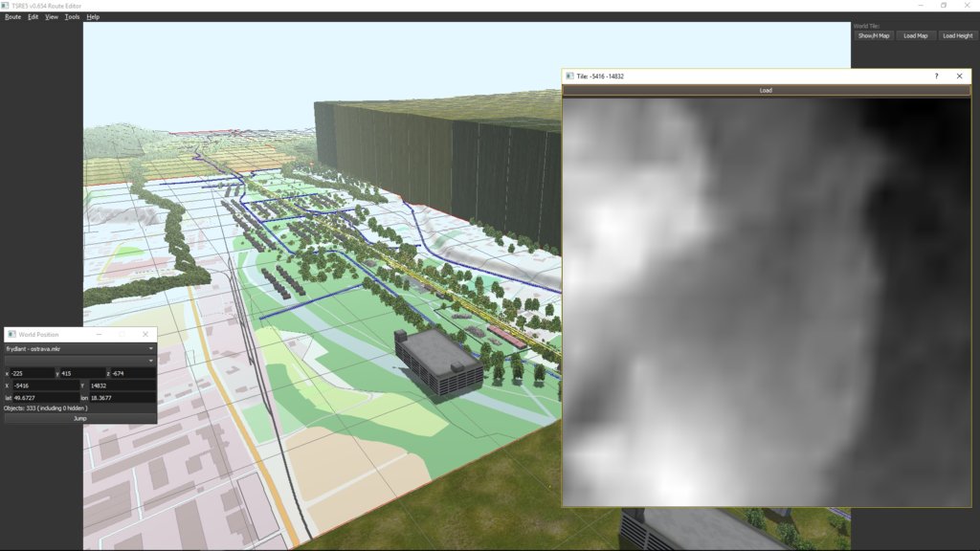The height and width of the screenshot is (551, 980).
Task: Click the lat field showing 49.6727
Action: (x=45, y=397)
